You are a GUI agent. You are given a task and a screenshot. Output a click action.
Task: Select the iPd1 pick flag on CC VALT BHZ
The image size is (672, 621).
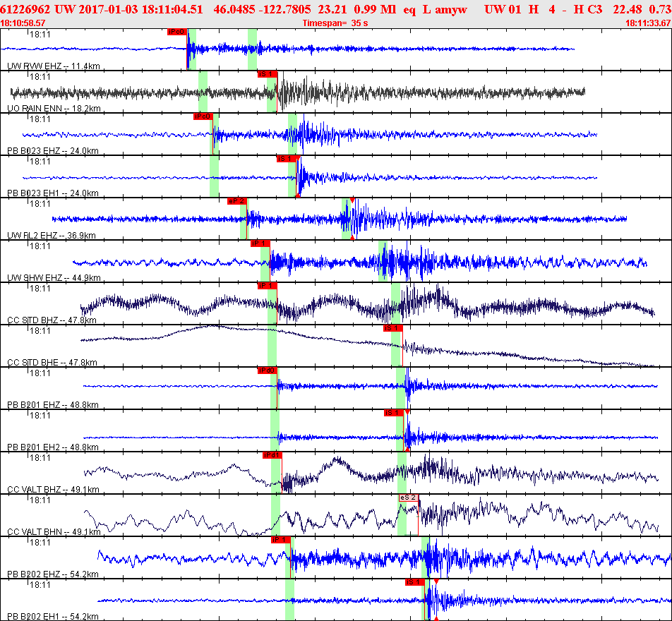(x=272, y=455)
